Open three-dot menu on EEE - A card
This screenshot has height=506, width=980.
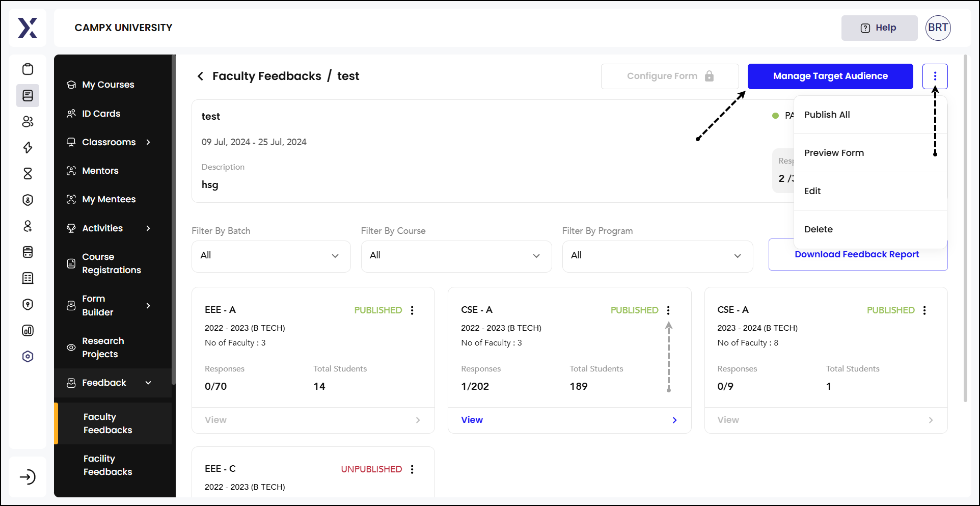[x=412, y=310]
